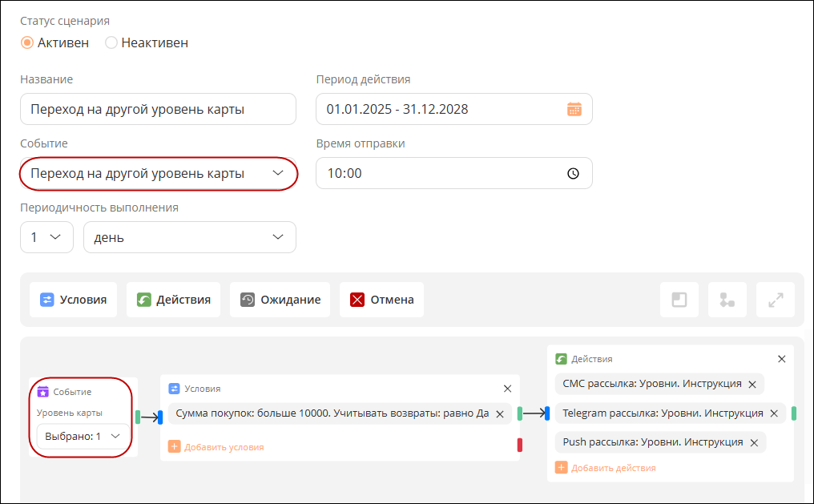Open the periodicity number dropdown
The width and height of the screenshot is (814, 504).
coord(46,237)
